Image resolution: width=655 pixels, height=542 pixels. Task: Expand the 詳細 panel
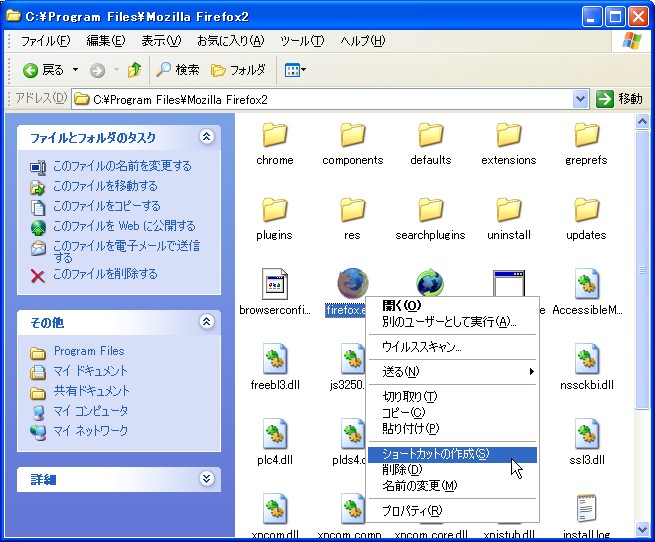(206, 478)
